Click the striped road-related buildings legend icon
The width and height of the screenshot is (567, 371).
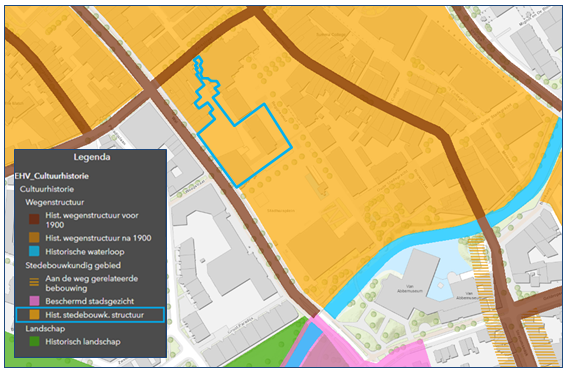click(x=34, y=282)
